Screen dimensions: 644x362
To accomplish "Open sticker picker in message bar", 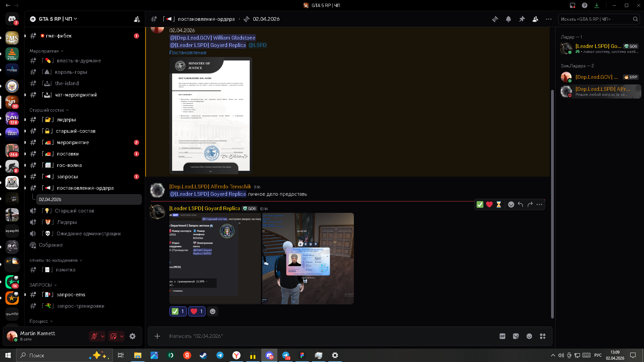I will point(516,336).
